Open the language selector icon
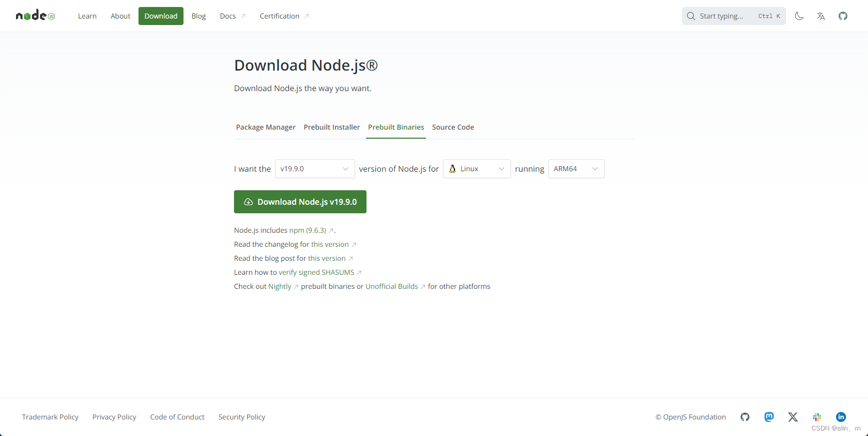 pos(821,16)
